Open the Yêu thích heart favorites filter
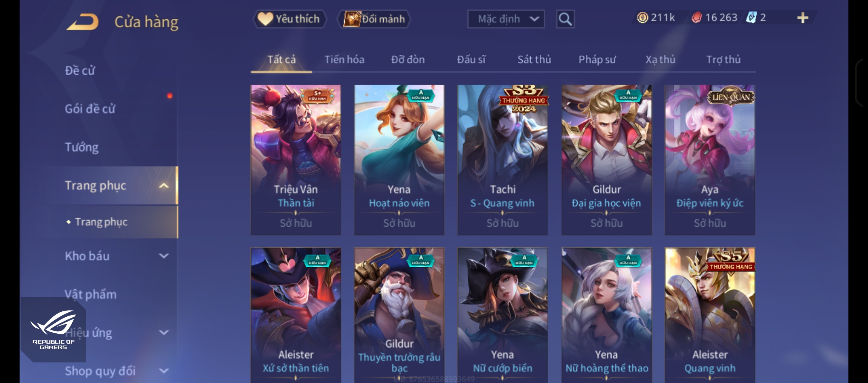 point(289,19)
